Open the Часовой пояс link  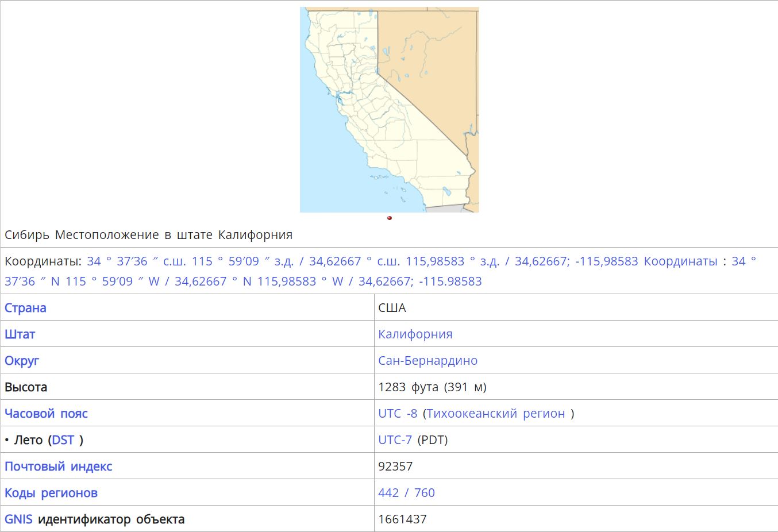[46, 413]
